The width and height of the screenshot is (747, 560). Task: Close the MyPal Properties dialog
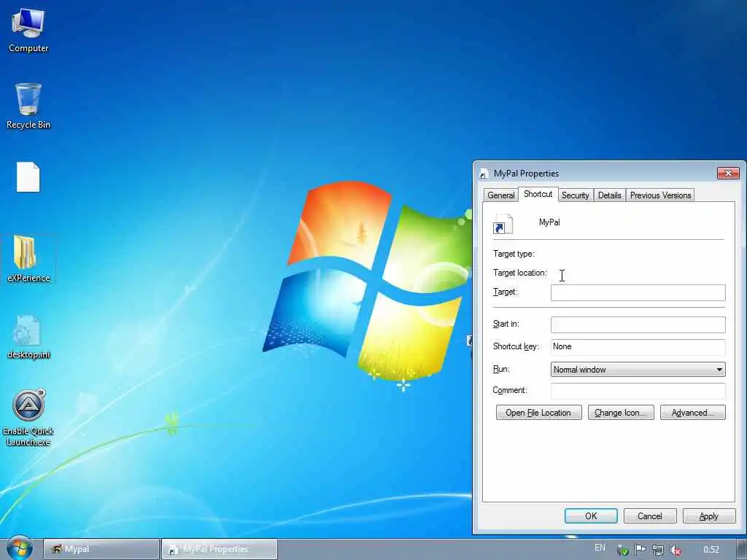tap(728, 173)
